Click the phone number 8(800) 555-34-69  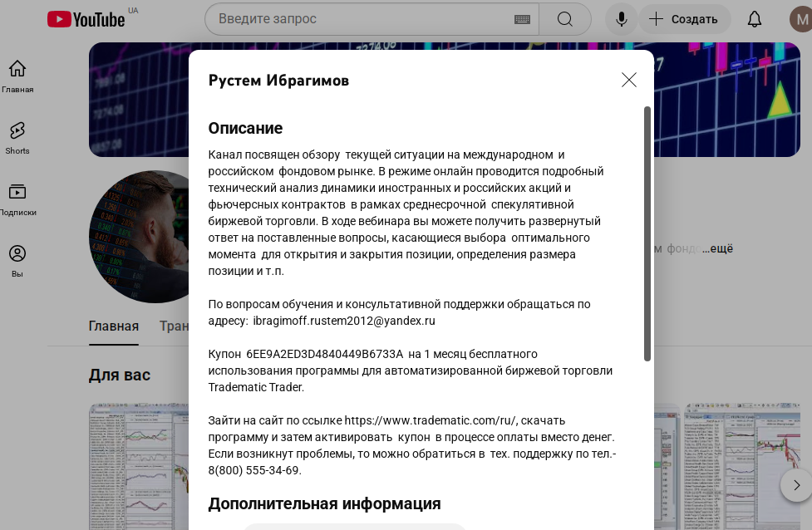click(x=253, y=470)
